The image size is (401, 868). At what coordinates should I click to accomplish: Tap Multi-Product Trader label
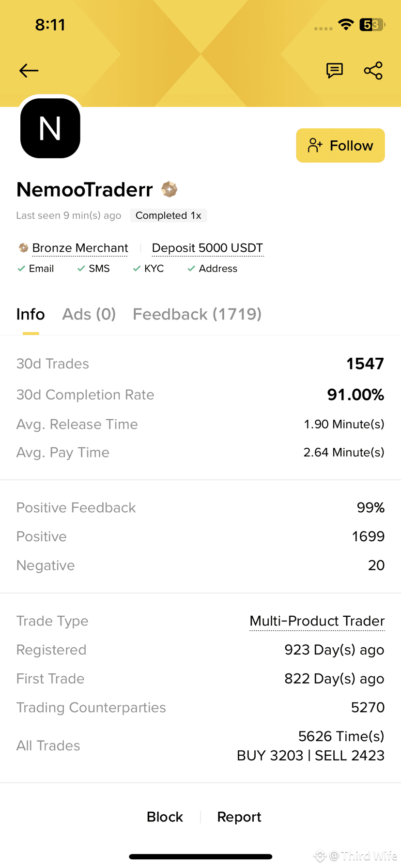point(317,621)
